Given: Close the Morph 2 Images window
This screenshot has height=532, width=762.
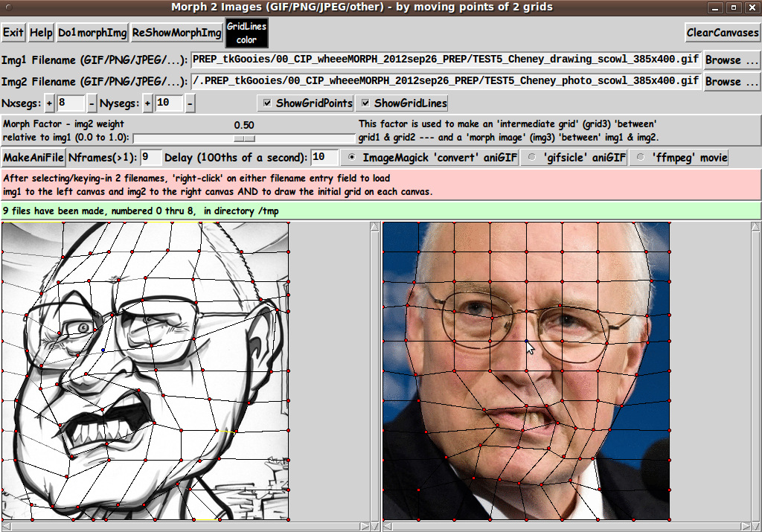Looking at the screenshot, I should 752,7.
